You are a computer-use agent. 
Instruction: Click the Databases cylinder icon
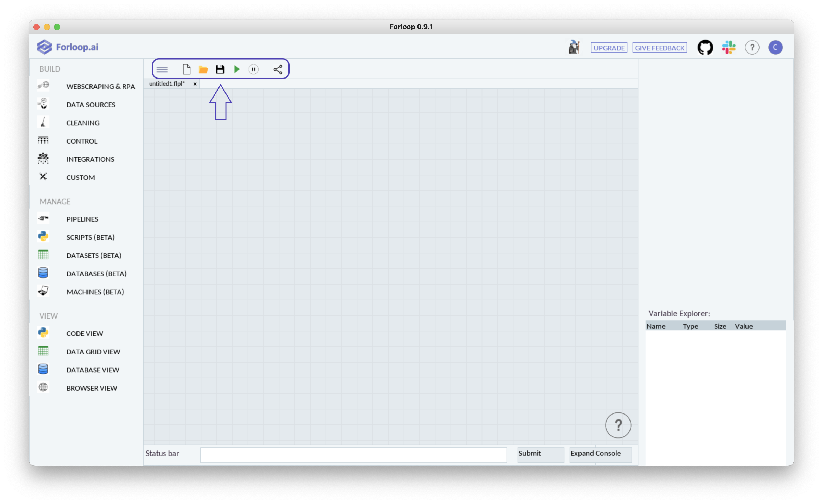[43, 273]
